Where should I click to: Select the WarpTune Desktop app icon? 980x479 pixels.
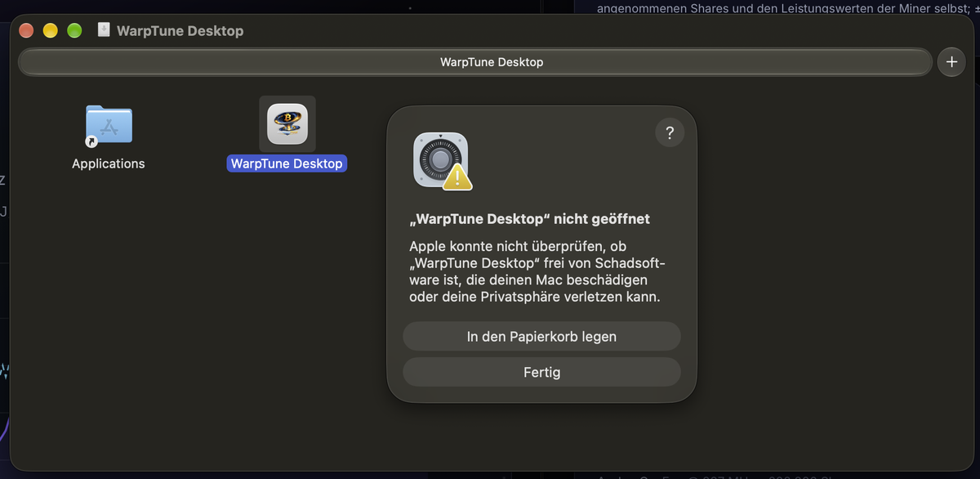(x=287, y=123)
